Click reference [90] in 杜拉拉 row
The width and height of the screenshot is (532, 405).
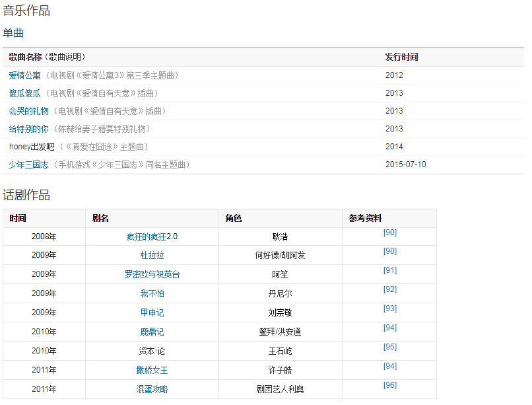[389, 251]
